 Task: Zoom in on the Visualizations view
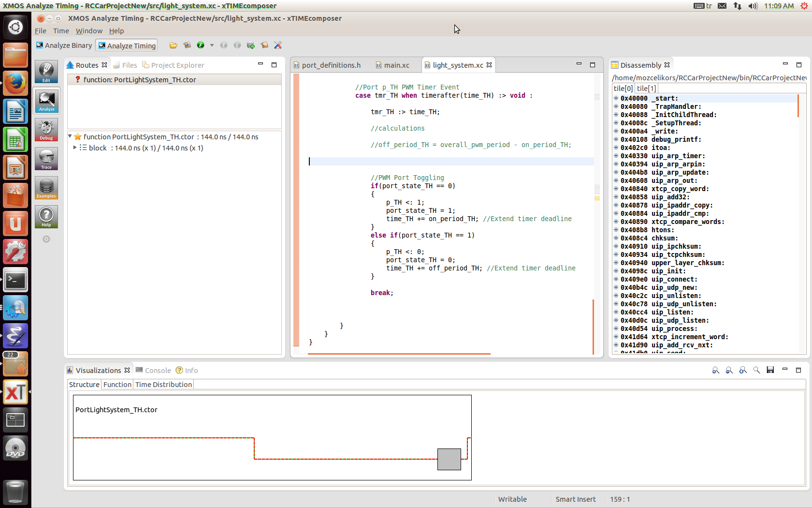click(x=716, y=370)
